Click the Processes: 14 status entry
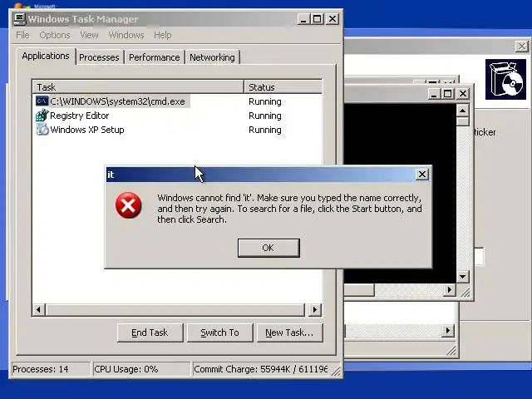This screenshot has height=399, width=532. point(51,369)
